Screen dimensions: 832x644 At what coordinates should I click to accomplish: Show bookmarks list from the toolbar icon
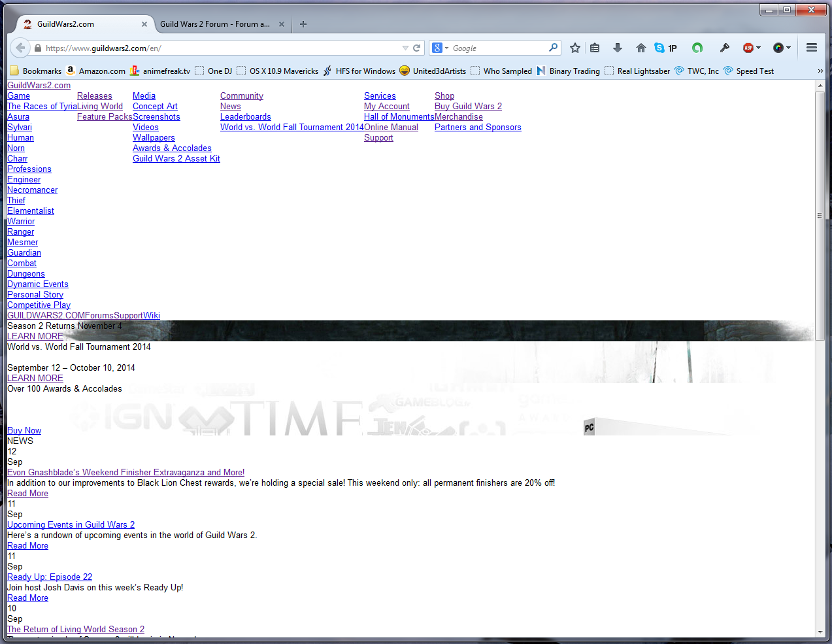click(x=595, y=48)
